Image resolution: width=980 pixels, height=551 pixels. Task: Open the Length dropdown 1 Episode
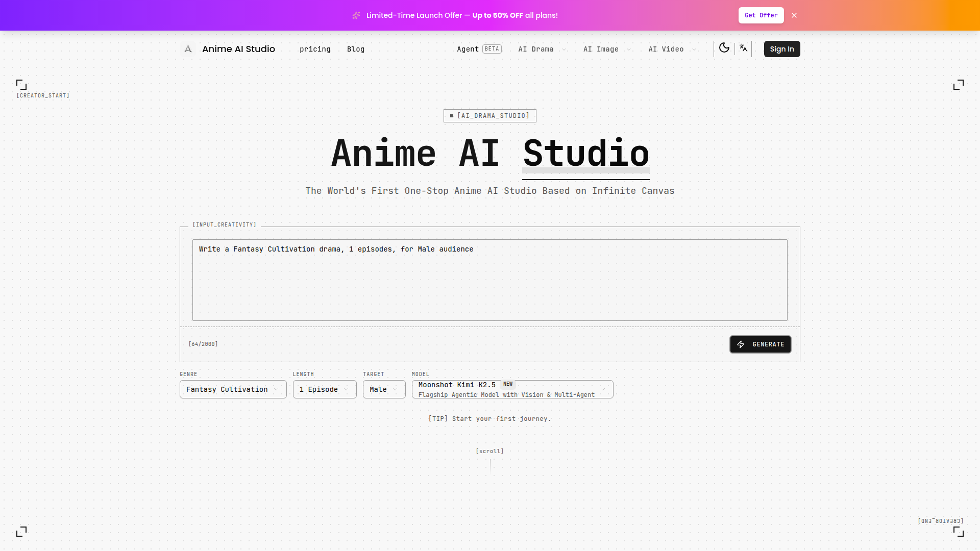pos(324,389)
